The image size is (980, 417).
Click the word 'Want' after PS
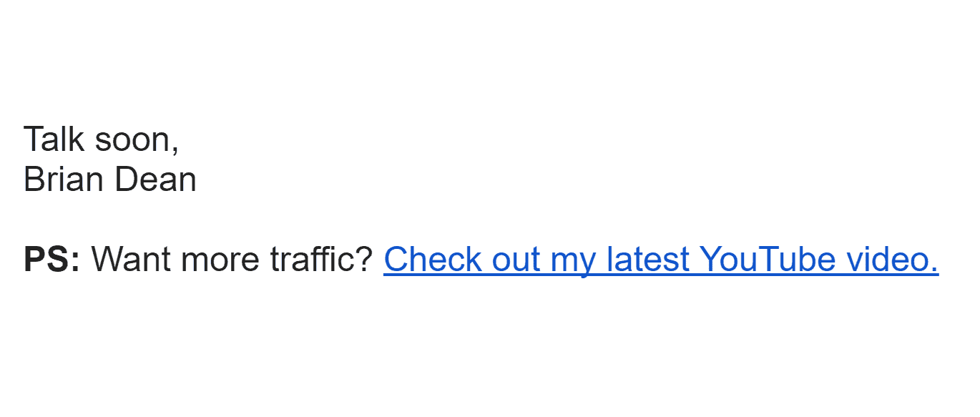(x=127, y=259)
